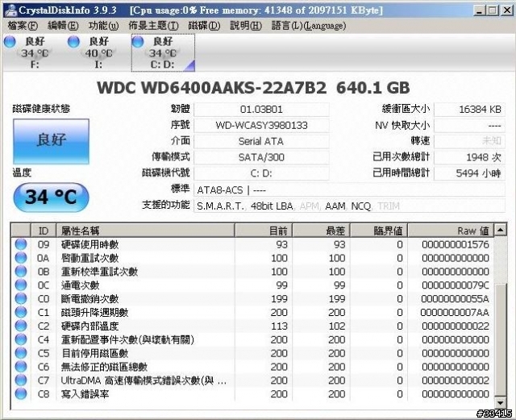Click status orb for row C7 UltraDMA
This screenshot has height=420, width=516.
point(21,380)
